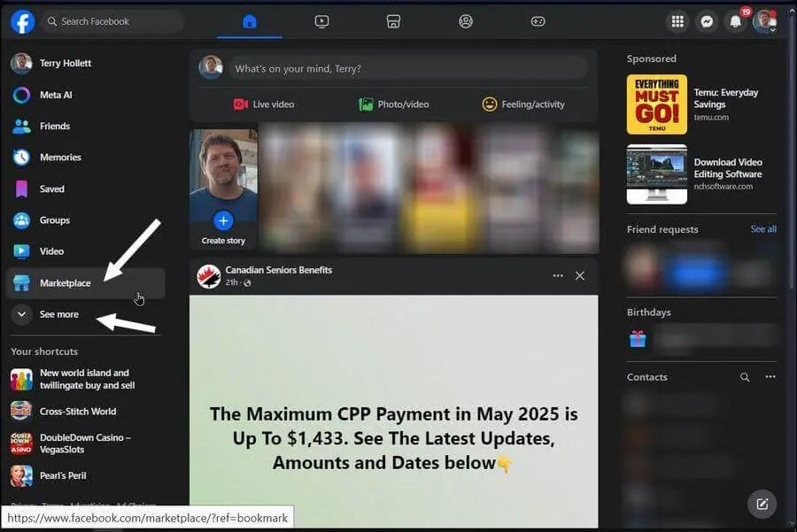This screenshot has height=532, width=797.
Task: Choose Feeling/activity for a post
Action: [523, 104]
